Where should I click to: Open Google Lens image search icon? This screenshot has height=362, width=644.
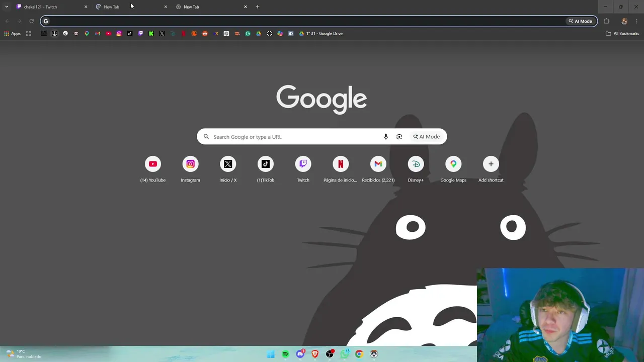pos(399,137)
